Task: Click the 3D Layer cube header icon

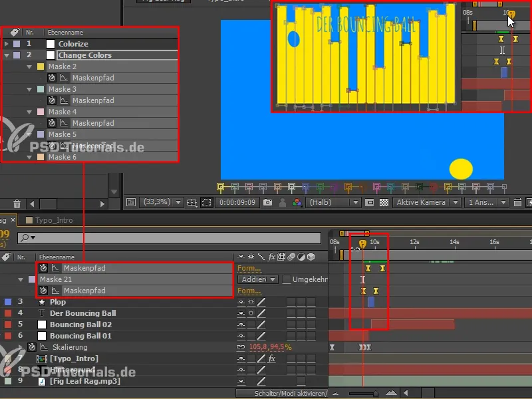Action: click(311, 257)
